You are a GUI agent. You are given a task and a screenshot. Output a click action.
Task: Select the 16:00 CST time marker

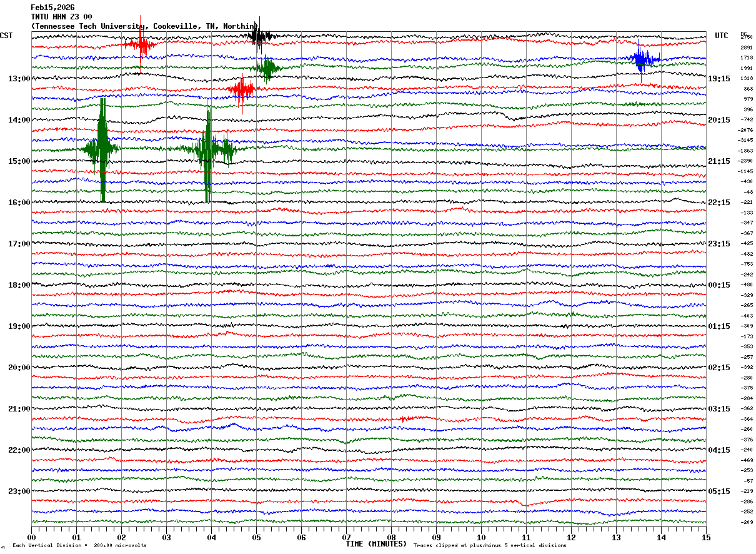19,203
